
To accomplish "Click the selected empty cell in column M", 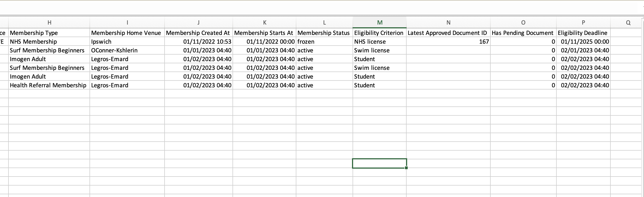I will coord(380,163).
